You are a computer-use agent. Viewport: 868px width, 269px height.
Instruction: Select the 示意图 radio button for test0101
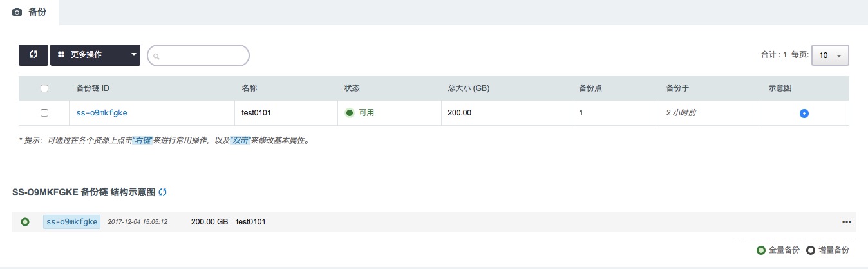[804, 114]
